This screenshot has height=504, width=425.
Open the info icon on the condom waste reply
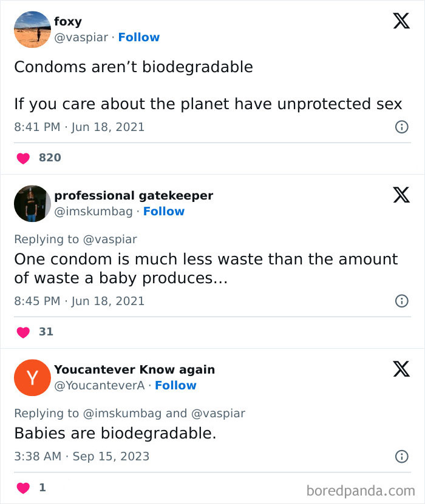pos(401,301)
